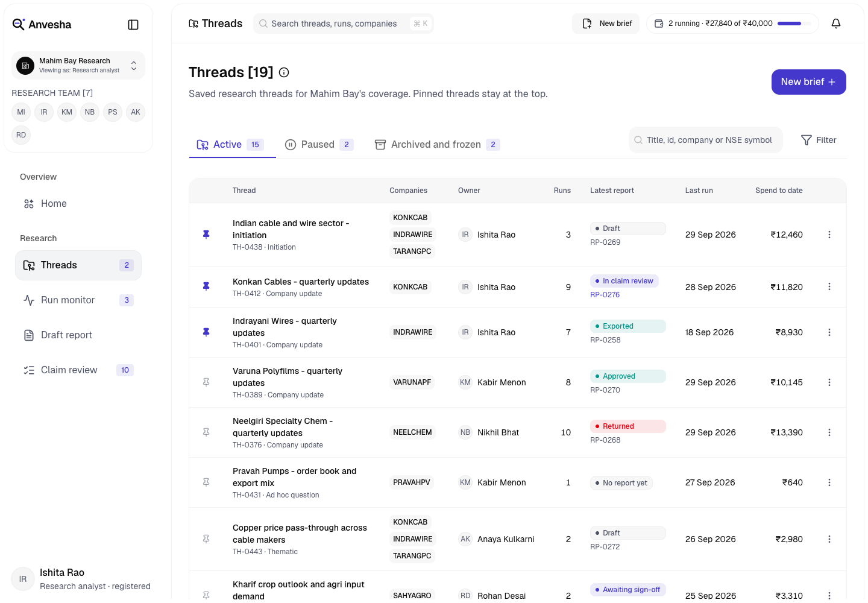The image size is (868, 603).
Task: Open Run monitor in sidebar
Action: (x=78, y=300)
